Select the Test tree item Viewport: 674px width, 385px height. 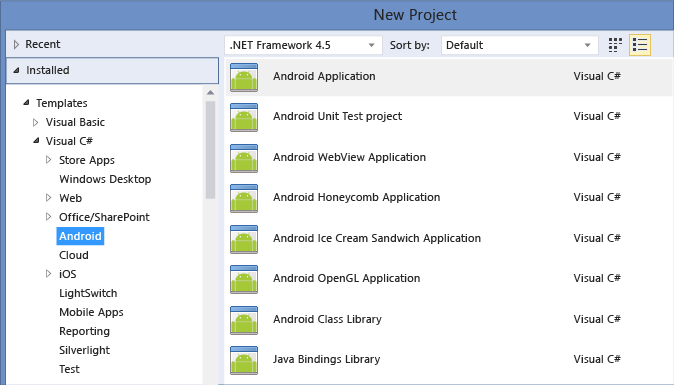69,369
